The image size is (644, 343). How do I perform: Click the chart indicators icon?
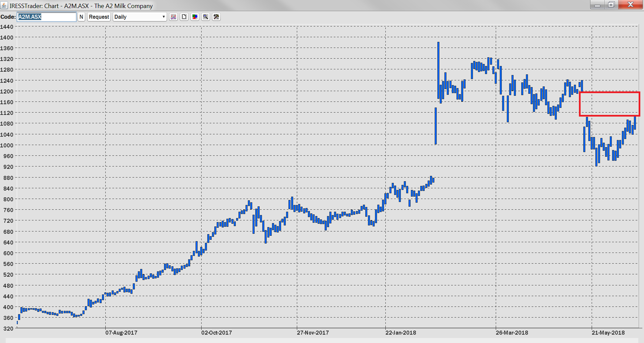(173, 17)
